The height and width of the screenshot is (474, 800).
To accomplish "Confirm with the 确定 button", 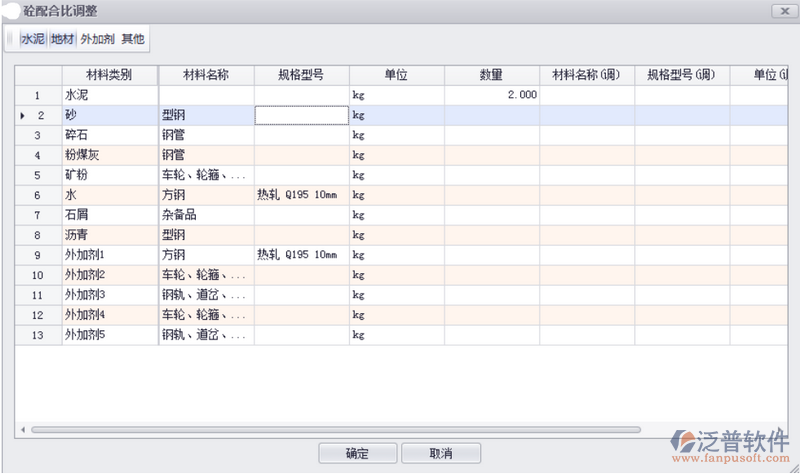I will tap(357, 454).
